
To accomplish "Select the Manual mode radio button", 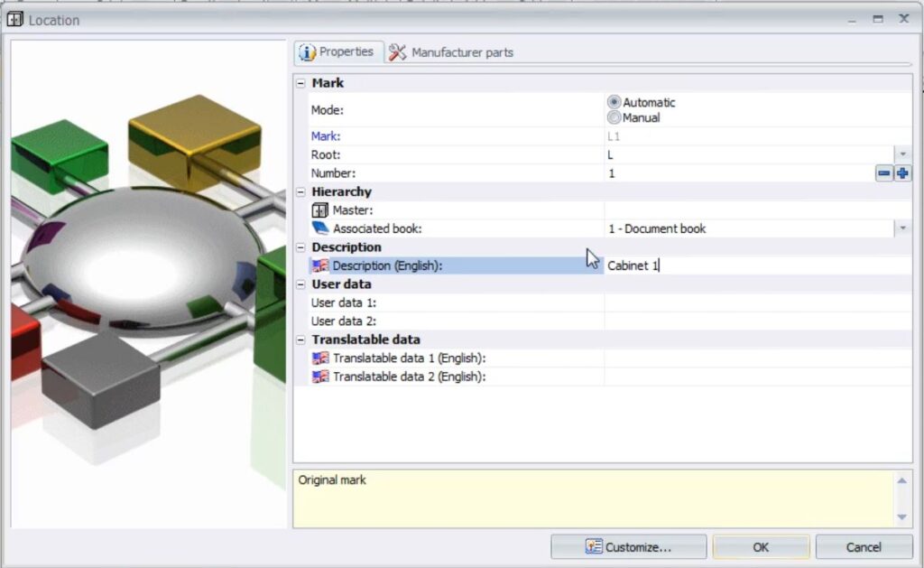I will point(614,117).
